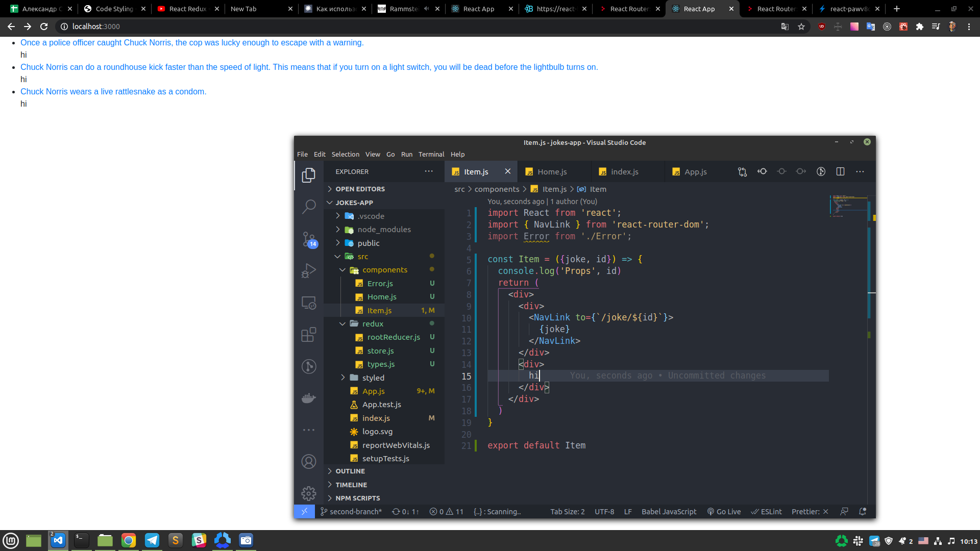Open the Selection menu

tap(346, 154)
